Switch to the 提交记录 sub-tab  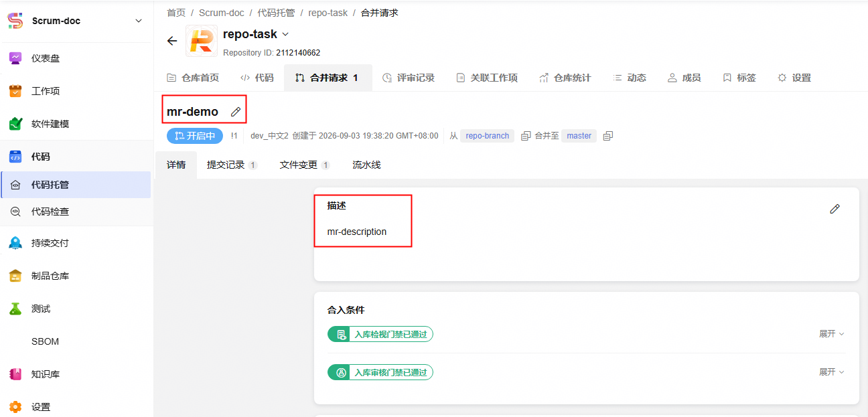tap(232, 165)
